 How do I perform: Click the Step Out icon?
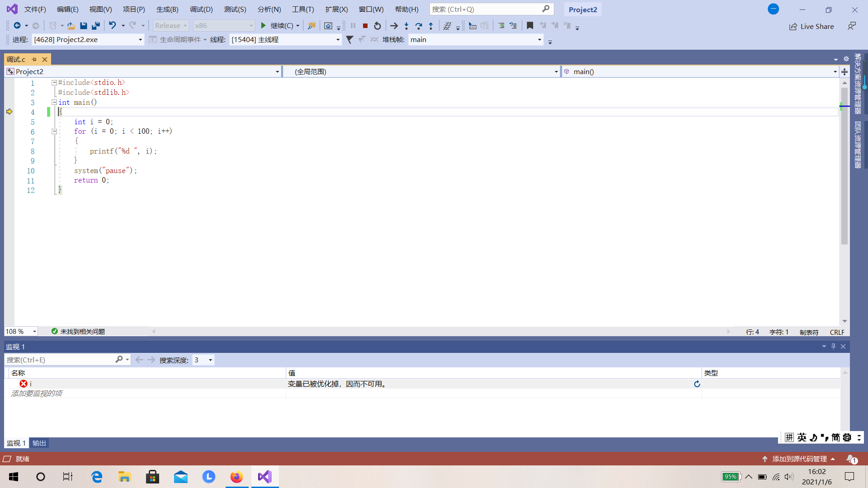(x=431, y=26)
